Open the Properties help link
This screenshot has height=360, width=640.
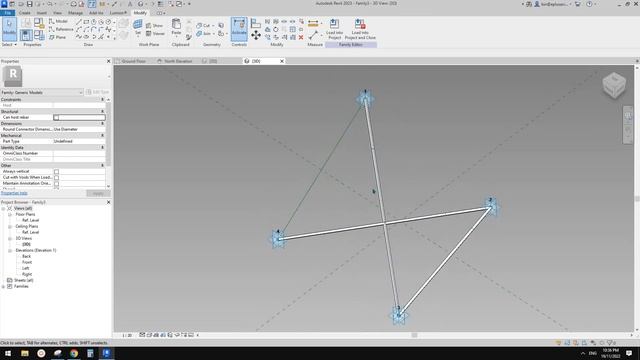click(14, 193)
